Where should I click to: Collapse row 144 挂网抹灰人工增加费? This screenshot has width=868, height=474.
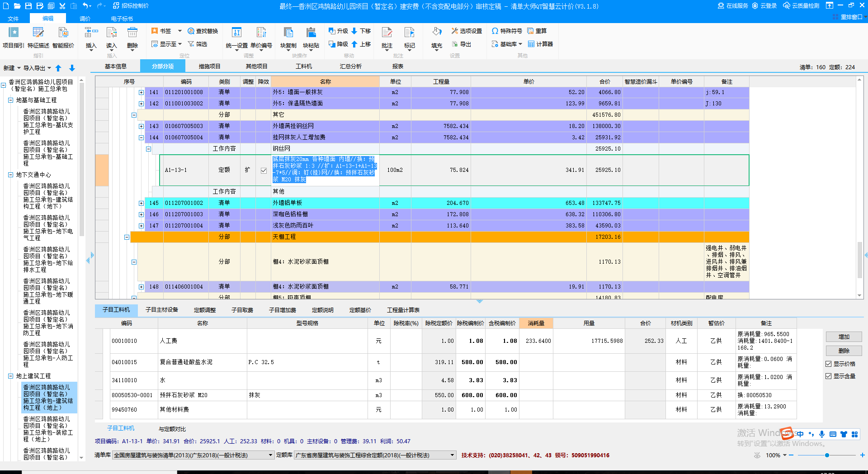click(x=141, y=137)
